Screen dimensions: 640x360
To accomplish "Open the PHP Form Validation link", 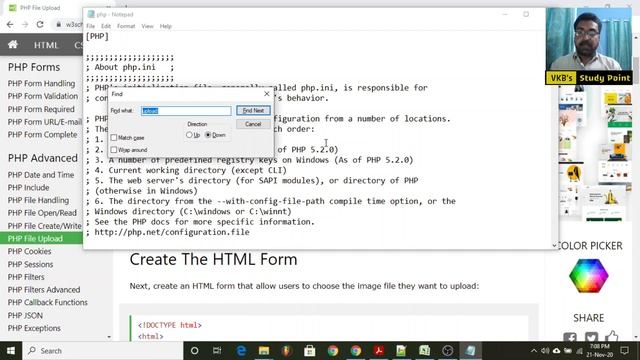I will [x=42, y=96].
